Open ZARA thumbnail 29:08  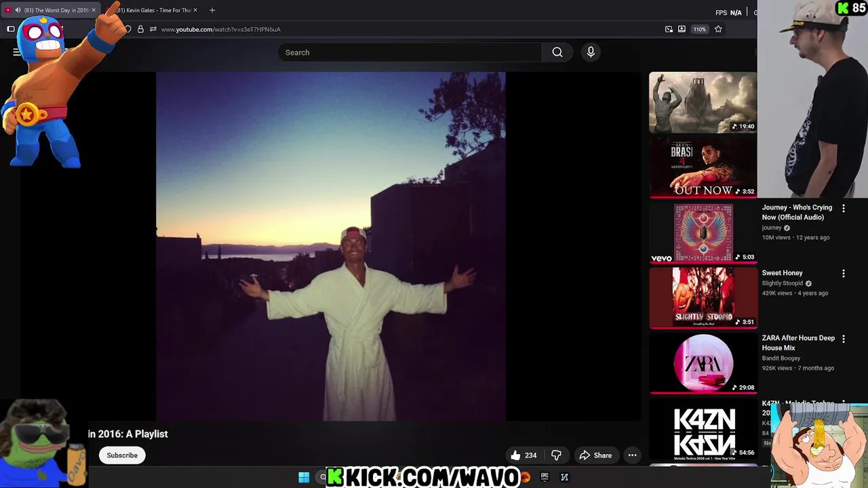(x=703, y=363)
